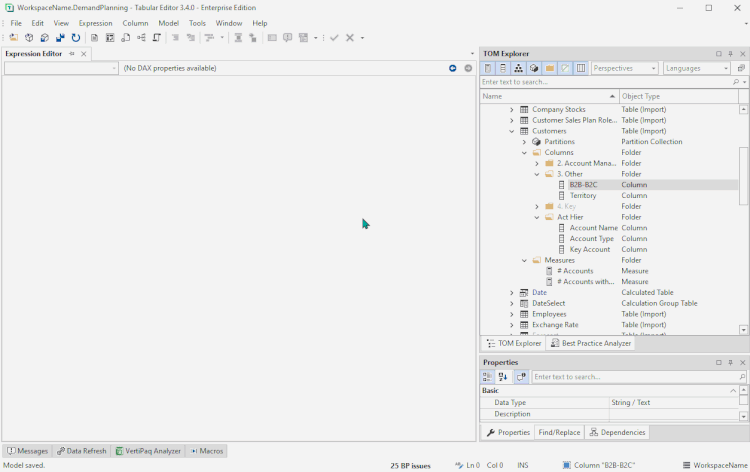The height and width of the screenshot is (472, 750).
Task: Toggle display folders filter in TOM Explorer
Action: 550,68
